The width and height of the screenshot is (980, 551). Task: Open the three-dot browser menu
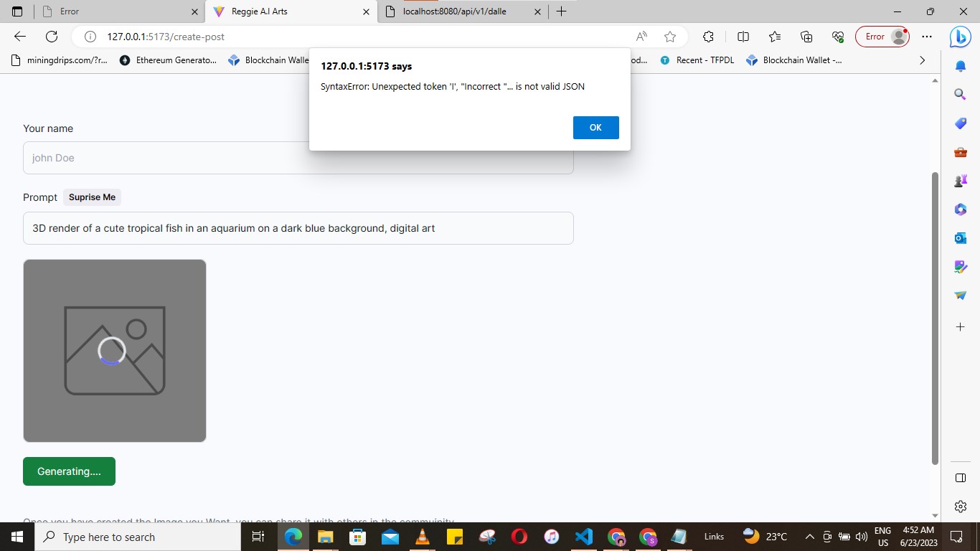tap(927, 36)
